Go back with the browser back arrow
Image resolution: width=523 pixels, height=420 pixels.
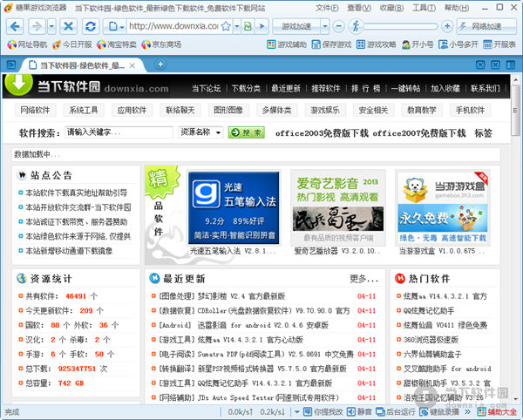coord(15,26)
